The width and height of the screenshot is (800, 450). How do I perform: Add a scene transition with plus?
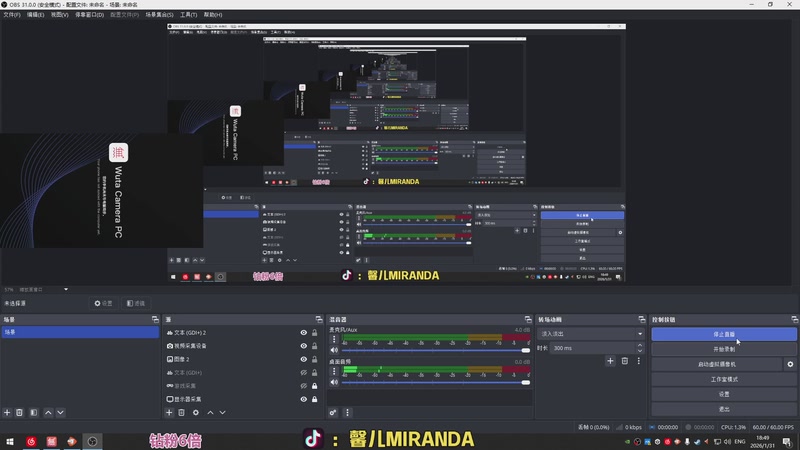(610, 361)
